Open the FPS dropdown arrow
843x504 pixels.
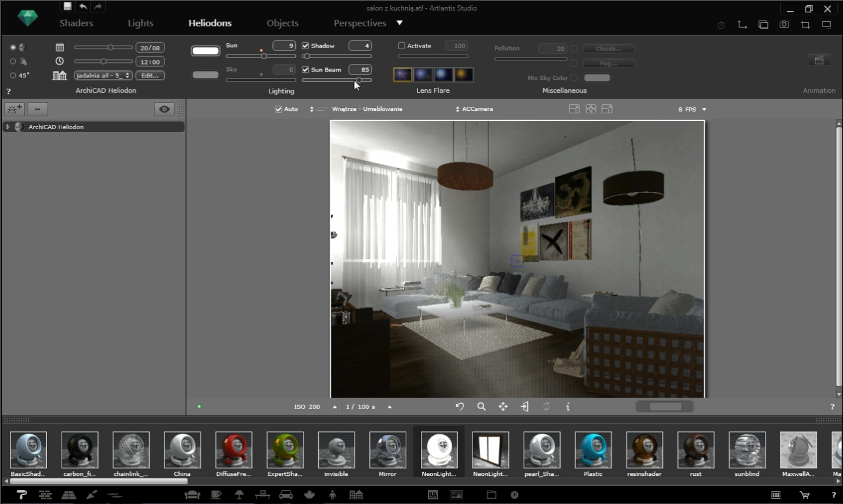point(704,110)
